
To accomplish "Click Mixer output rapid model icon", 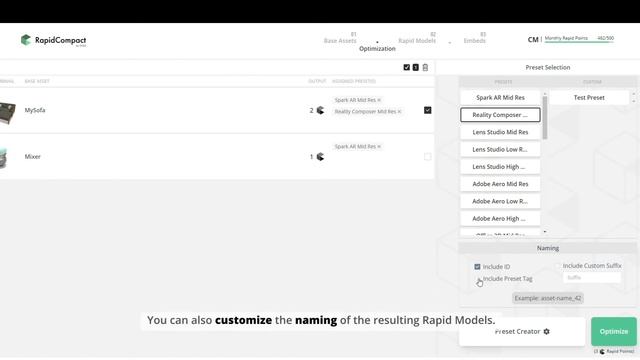I will tap(320, 157).
